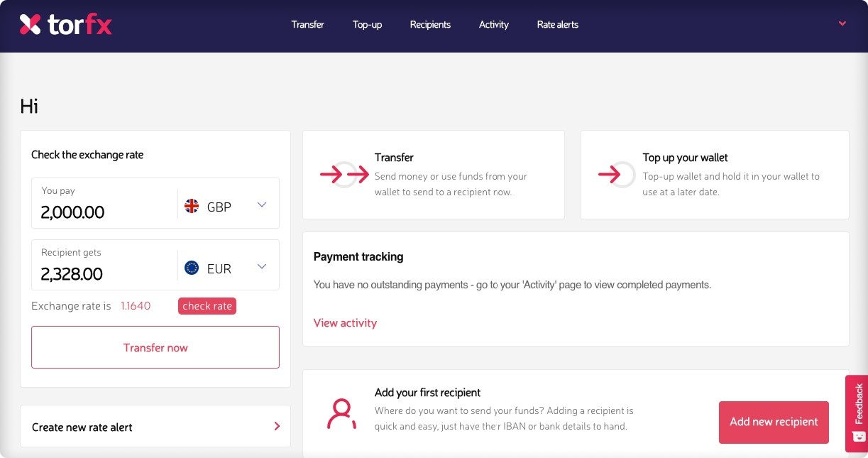
Task: Click the TorFX logo
Action: tap(65, 25)
